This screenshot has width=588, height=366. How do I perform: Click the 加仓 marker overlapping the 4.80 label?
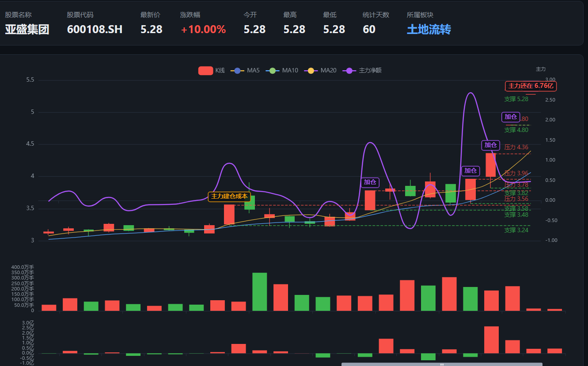click(511, 117)
